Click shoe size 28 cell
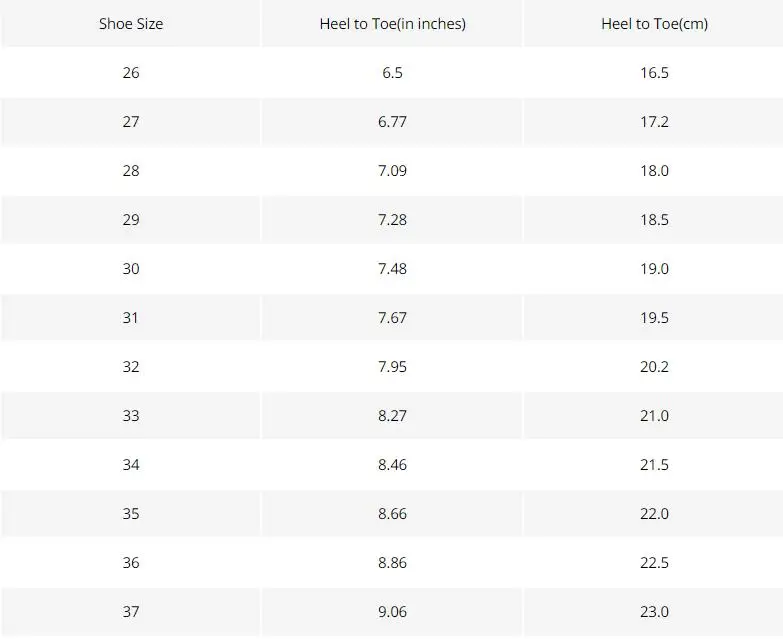The image size is (783, 639). [x=131, y=170]
